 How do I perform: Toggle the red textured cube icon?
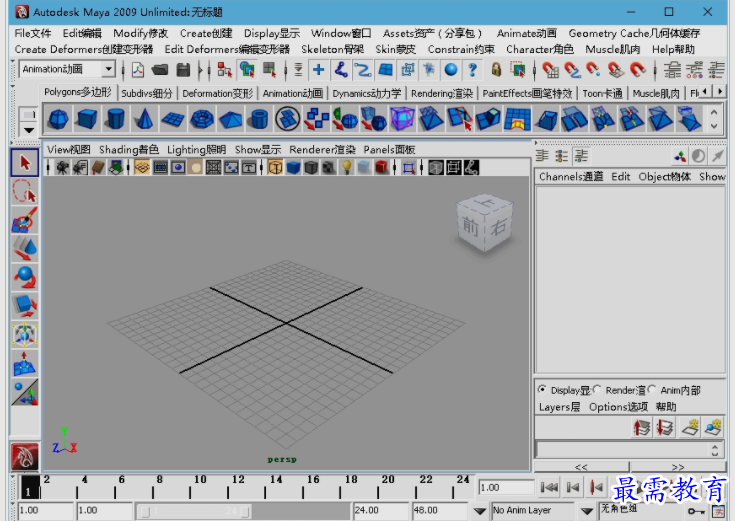coord(382,167)
